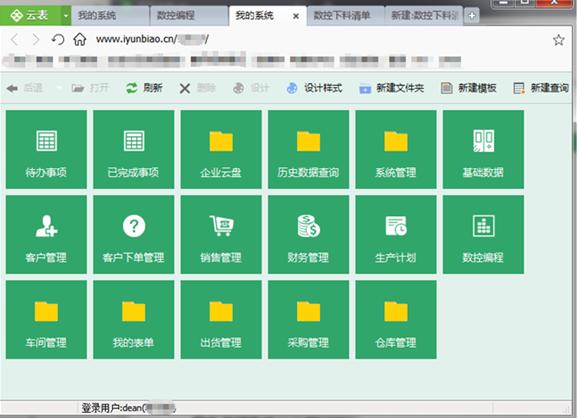The width and height of the screenshot is (577, 418).
Task: Open the 财务管理 coins tile
Action: [x=308, y=234]
